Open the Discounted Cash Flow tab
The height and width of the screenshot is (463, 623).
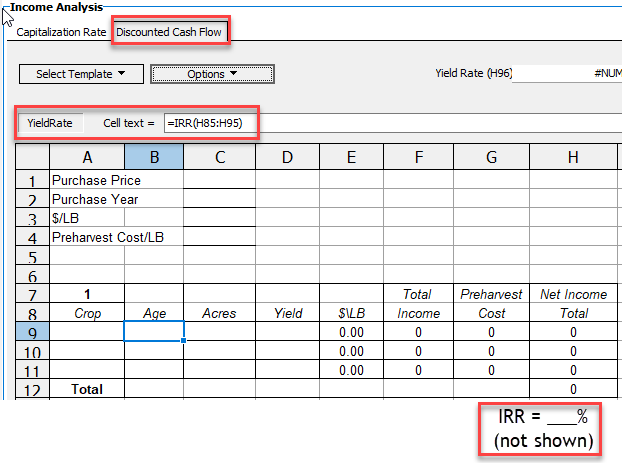pos(169,31)
